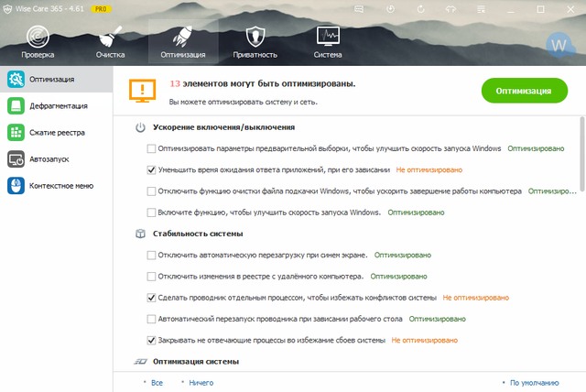Click the power icon beside Ускорение включения
586x392 pixels.
pos(140,127)
